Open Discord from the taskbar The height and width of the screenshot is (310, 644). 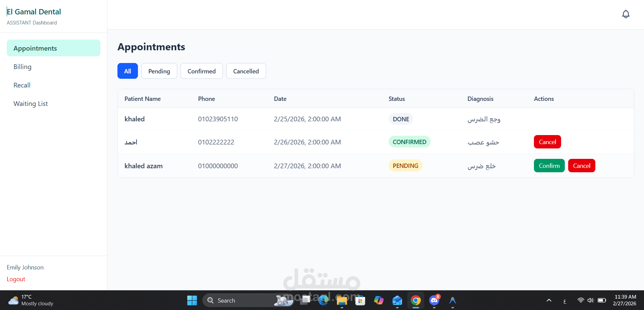pos(434,300)
